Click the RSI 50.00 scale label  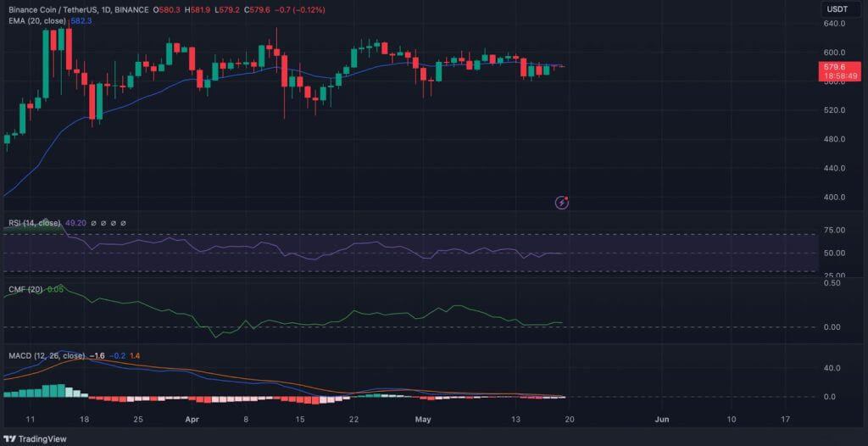pyautogui.click(x=834, y=254)
